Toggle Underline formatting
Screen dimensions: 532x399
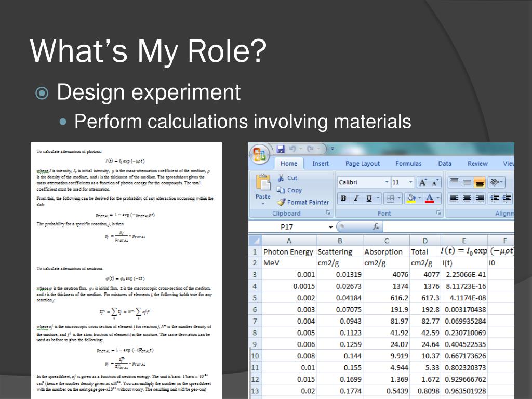369,198
